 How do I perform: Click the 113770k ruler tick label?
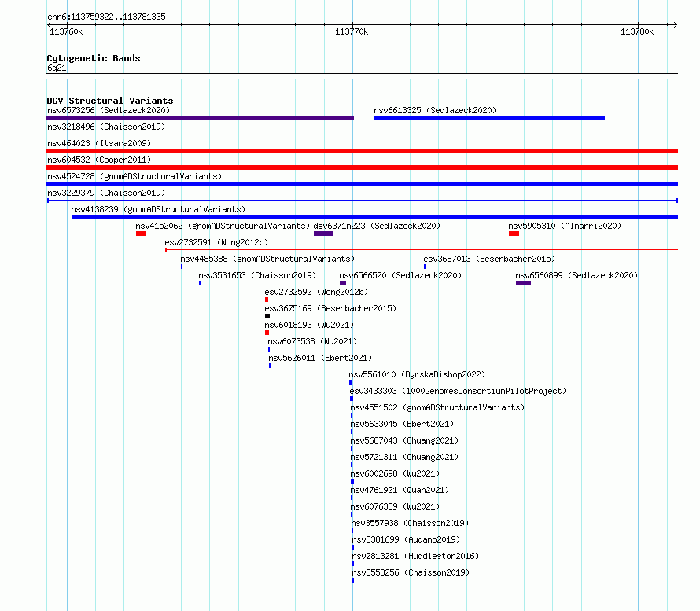click(352, 31)
